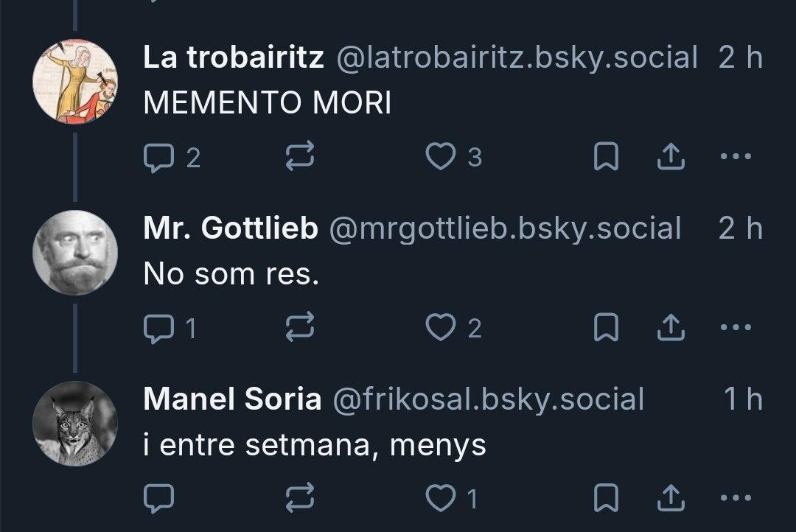Open Manel Soria's lynx avatar
Image resolution: width=796 pixels, height=532 pixels.
pos(75,423)
